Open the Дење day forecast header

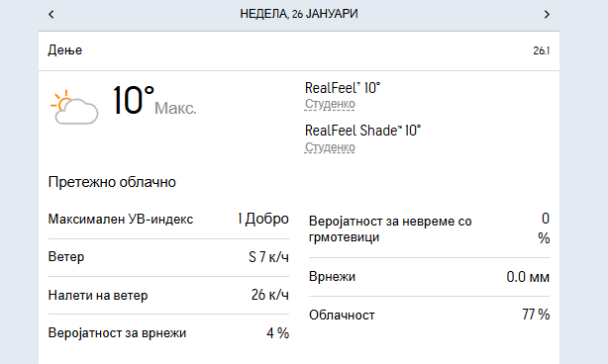coord(299,50)
